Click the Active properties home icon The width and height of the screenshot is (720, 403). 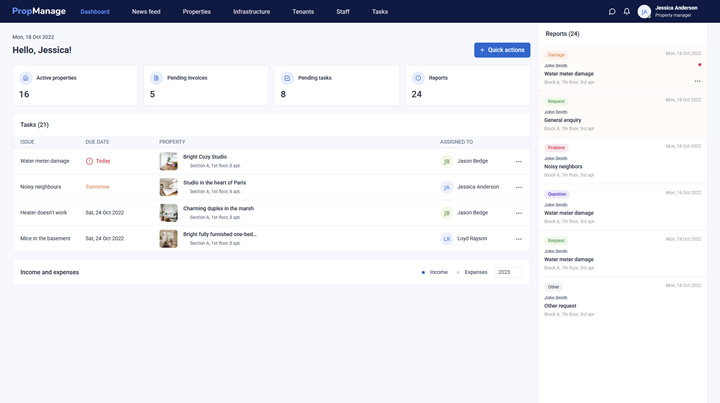pos(26,78)
